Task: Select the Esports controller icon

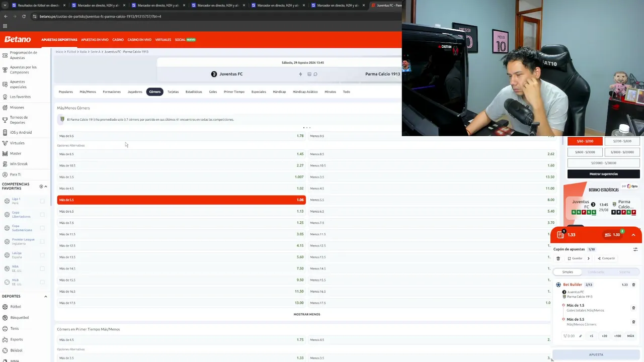Action: pos(5,339)
